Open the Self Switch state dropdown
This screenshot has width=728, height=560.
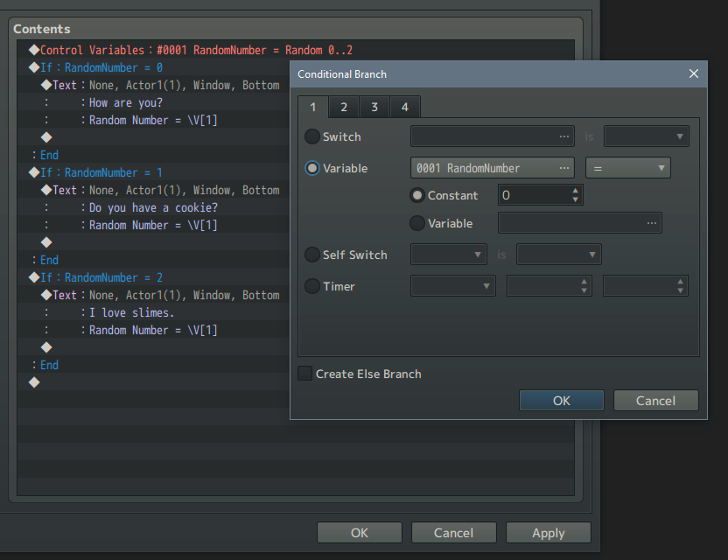[x=559, y=255]
